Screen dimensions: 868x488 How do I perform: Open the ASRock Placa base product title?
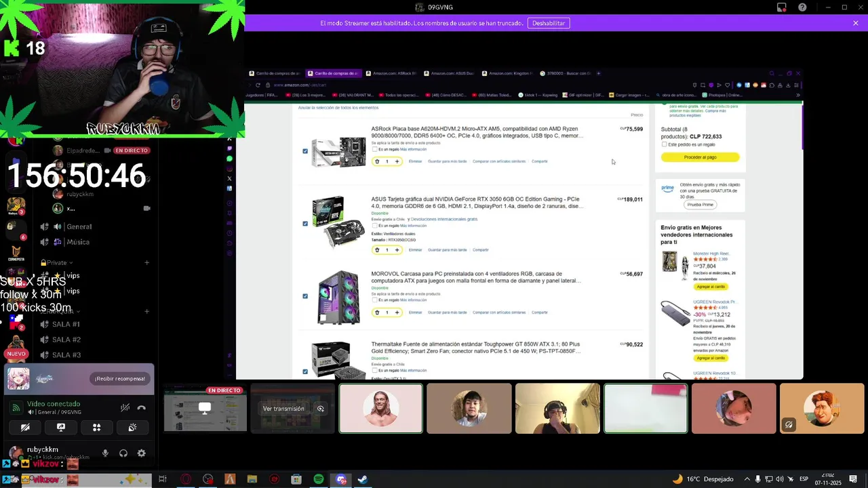(x=477, y=132)
